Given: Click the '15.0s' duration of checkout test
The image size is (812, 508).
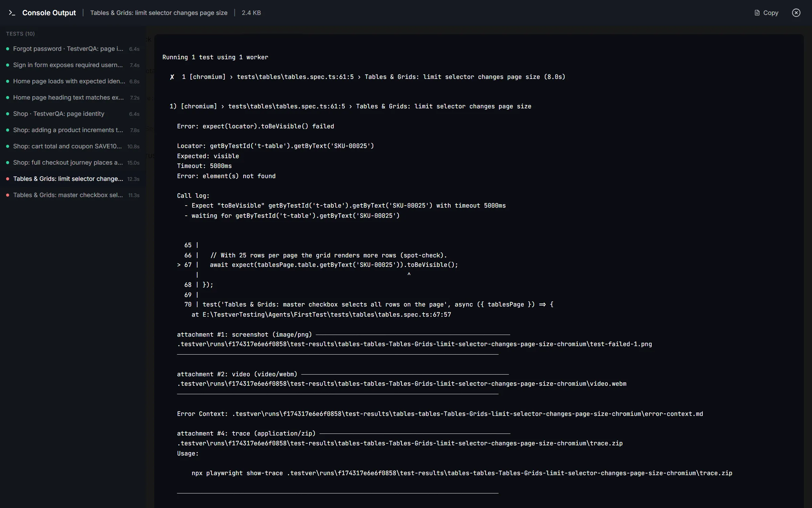Looking at the screenshot, I should [133, 163].
